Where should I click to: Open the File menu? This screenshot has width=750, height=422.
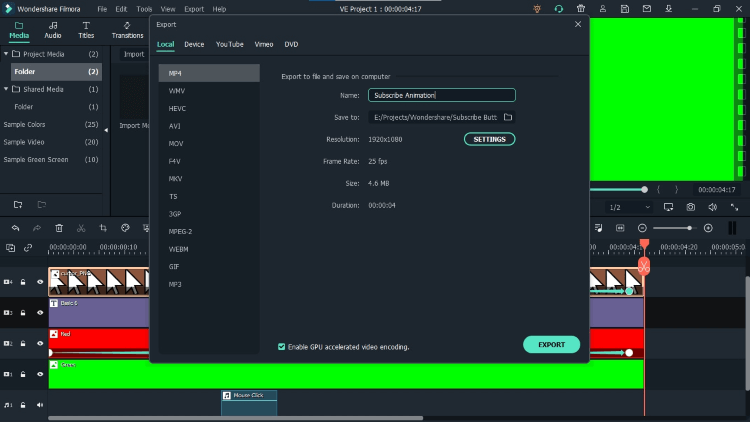coord(102,9)
